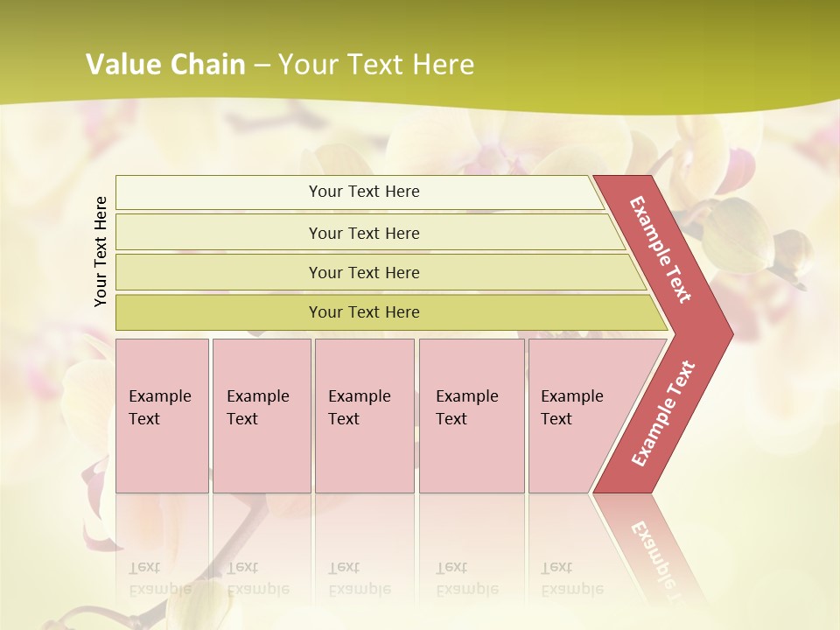This screenshot has height=630, width=840.
Task: Click the bottom darkest green "Your Text Here" bar
Action: [364, 312]
